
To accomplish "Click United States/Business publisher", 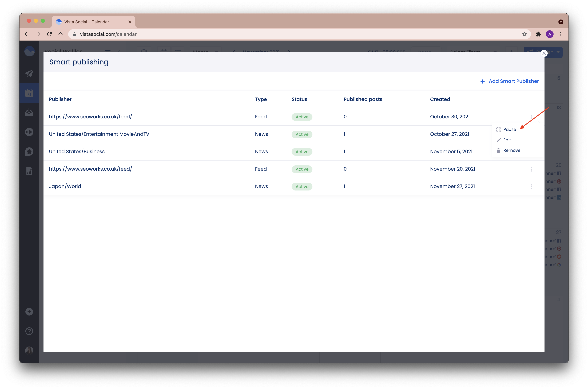I will click(77, 151).
